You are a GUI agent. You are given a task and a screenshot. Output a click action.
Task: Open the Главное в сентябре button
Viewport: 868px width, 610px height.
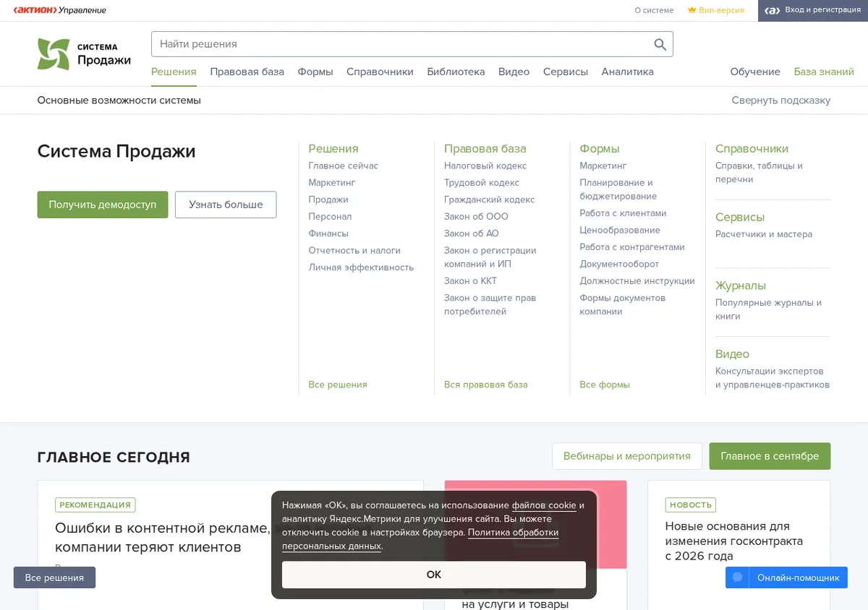pyautogui.click(x=770, y=456)
